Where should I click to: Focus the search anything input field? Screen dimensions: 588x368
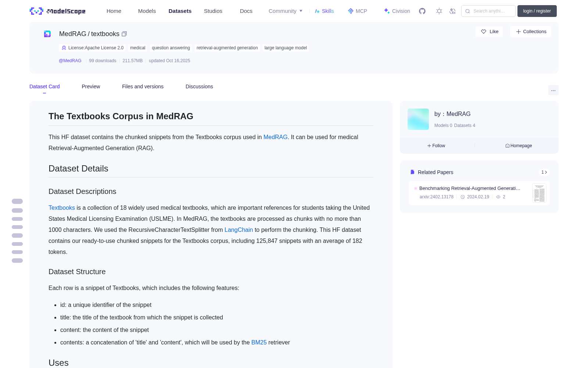click(x=488, y=11)
